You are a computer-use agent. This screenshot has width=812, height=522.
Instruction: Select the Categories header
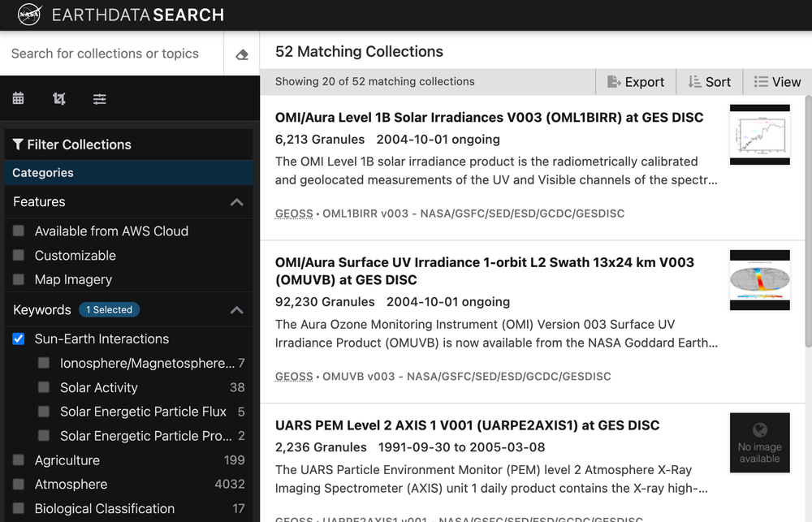[128, 172]
